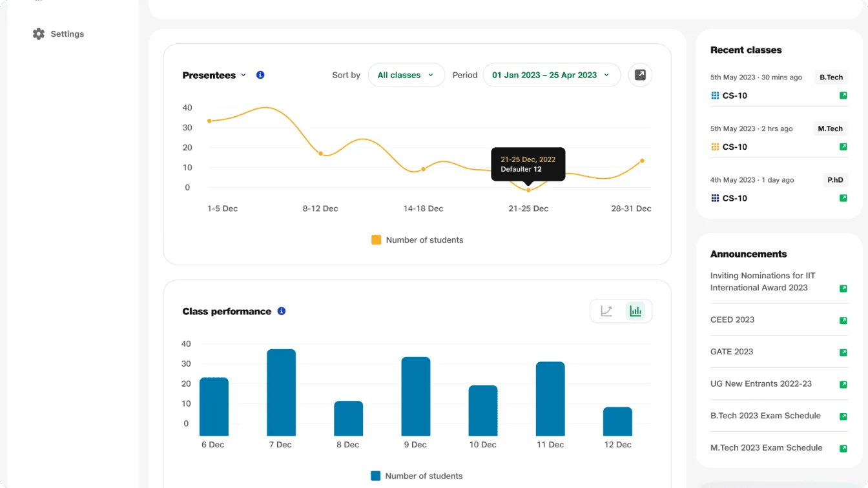Expand the Presentees chart with arrow icon
The width and height of the screenshot is (868, 488).
[x=640, y=75]
